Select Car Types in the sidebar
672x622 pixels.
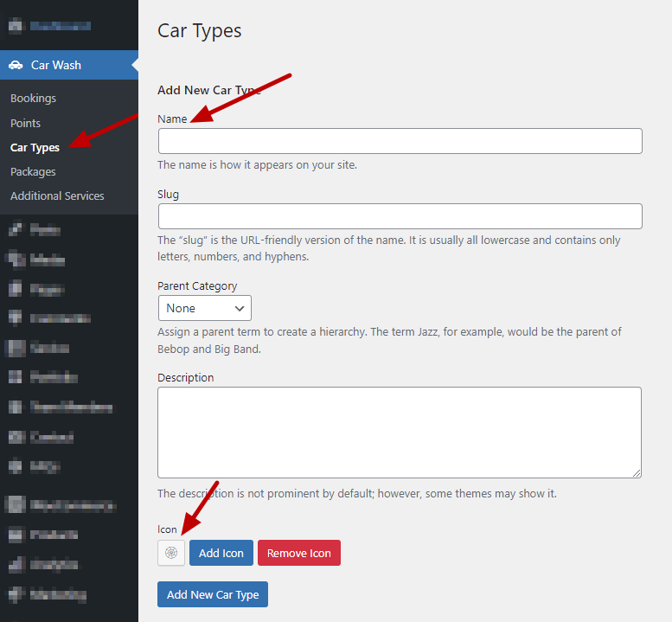[x=35, y=147]
